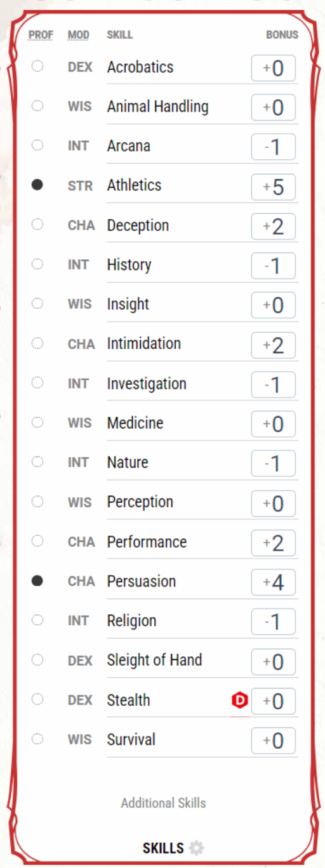Select the Perception skill name
Viewport: 325px width, 868px height.
140,502
